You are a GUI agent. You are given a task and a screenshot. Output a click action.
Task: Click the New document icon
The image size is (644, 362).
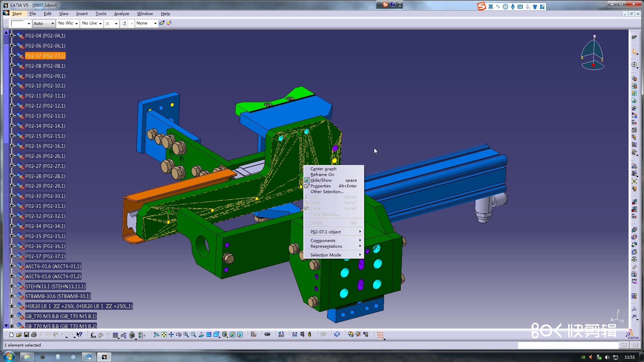click(11, 335)
